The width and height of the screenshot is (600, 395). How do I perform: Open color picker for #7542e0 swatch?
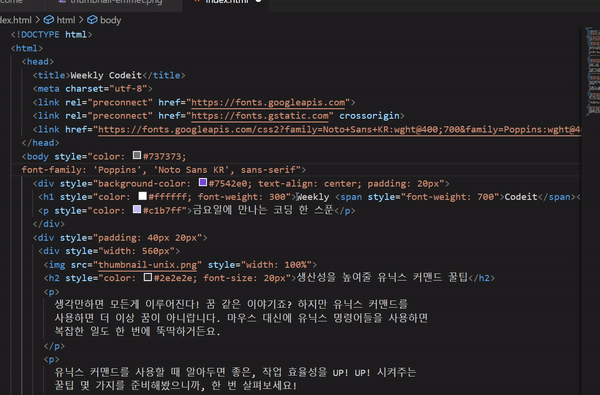coord(203,182)
